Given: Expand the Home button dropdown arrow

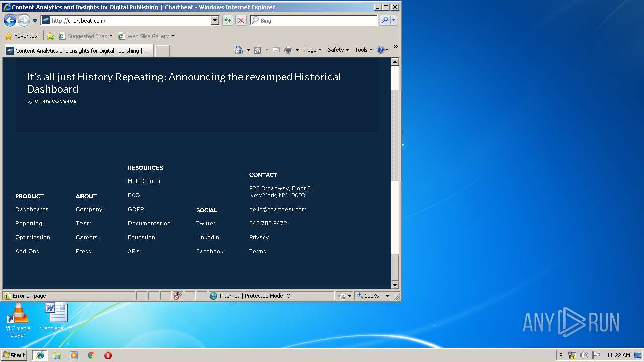Looking at the screenshot, I should [x=248, y=50].
